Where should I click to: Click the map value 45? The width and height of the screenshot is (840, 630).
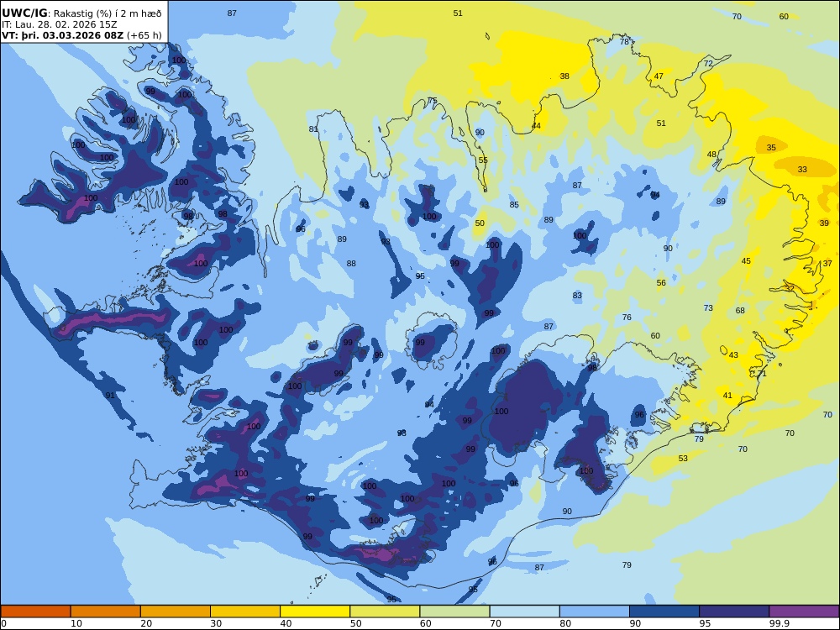(x=746, y=261)
